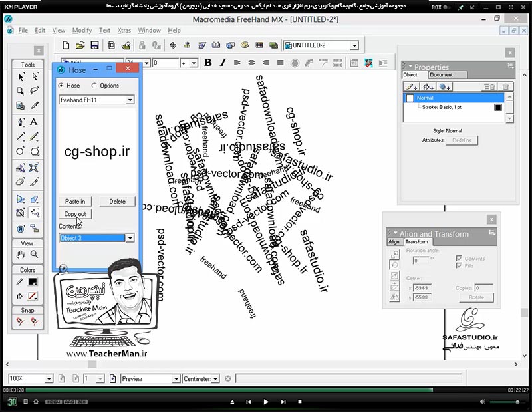This screenshot has height=413, width=532.
Task: Open the Modify menu
Action: point(82,30)
